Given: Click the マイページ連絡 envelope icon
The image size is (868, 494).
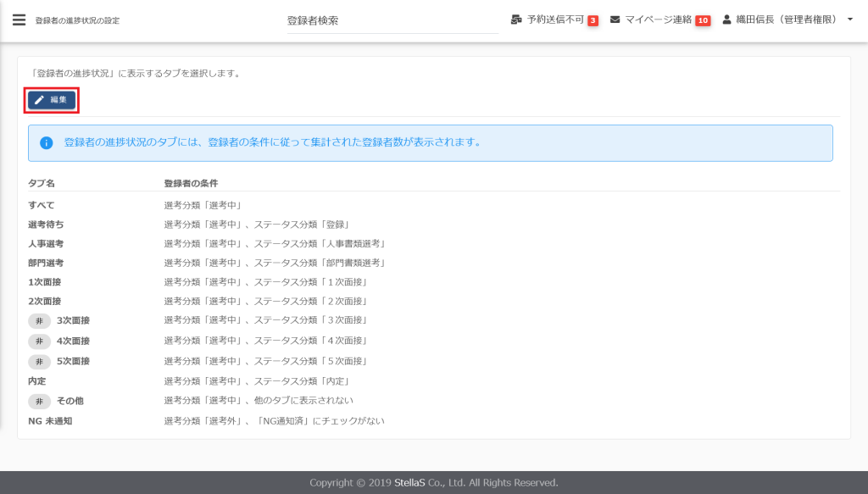Looking at the screenshot, I should [615, 19].
